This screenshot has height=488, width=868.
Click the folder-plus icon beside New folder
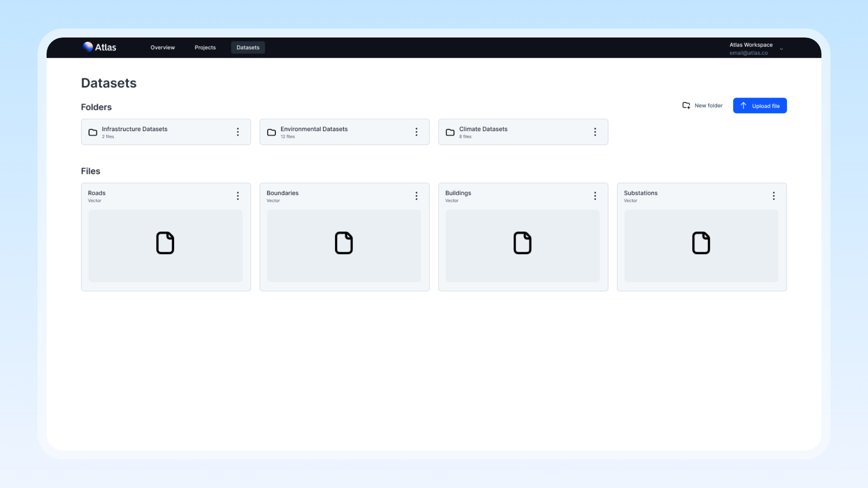686,105
